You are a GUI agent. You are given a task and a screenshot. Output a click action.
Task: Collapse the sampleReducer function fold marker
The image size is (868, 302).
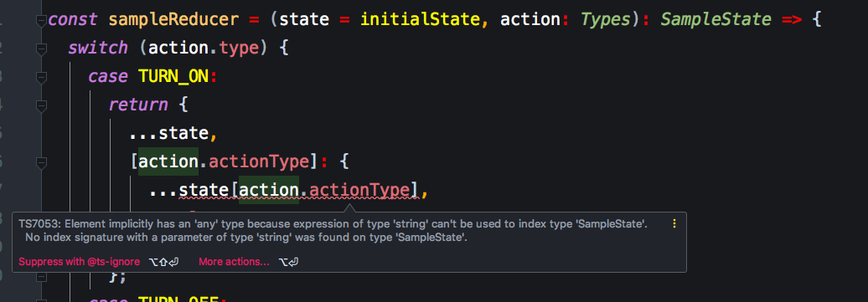pyautogui.click(x=41, y=21)
